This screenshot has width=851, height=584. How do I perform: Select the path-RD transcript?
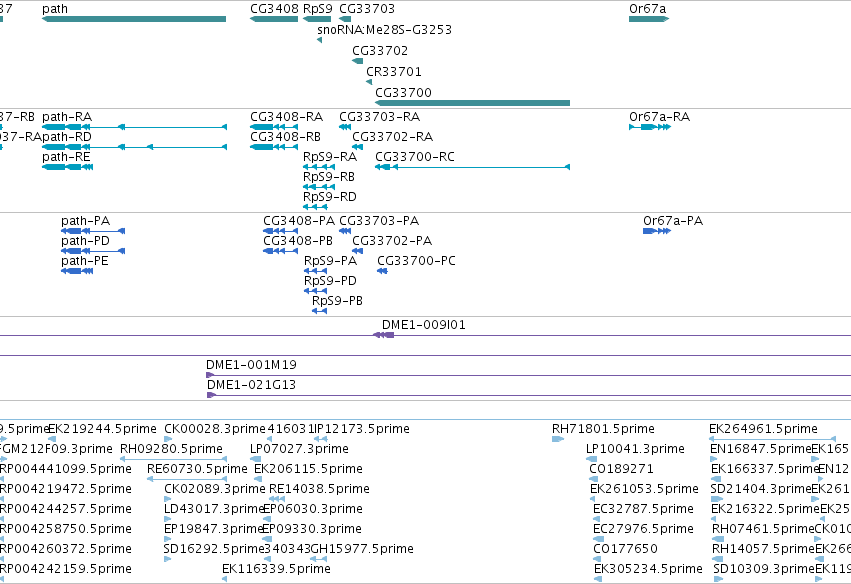pyautogui.click(x=134, y=147)
